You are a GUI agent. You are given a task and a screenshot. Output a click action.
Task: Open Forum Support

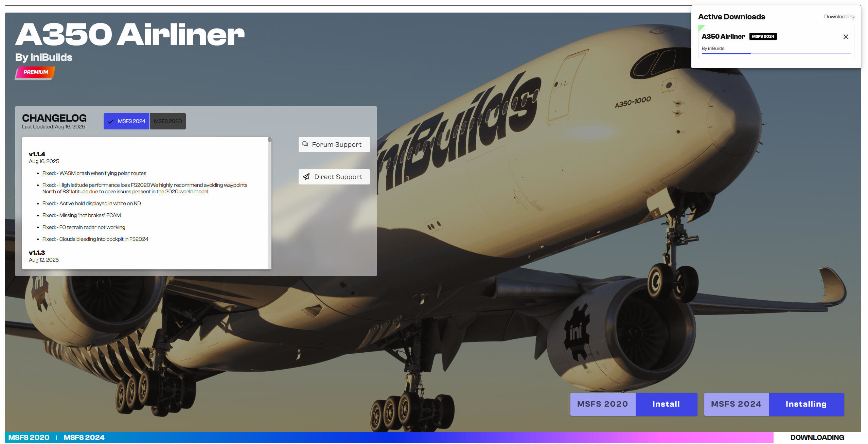(334, 144)
